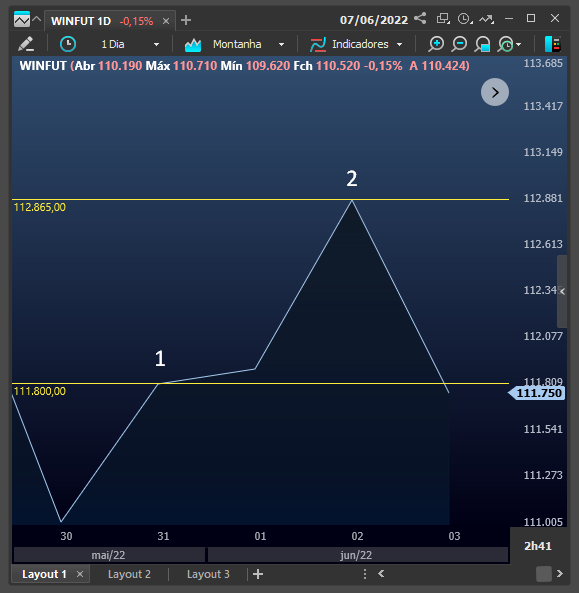Click the round scroll-forward arrow button
The width and height of the screenshot is (579, 593).
point(495,92)
